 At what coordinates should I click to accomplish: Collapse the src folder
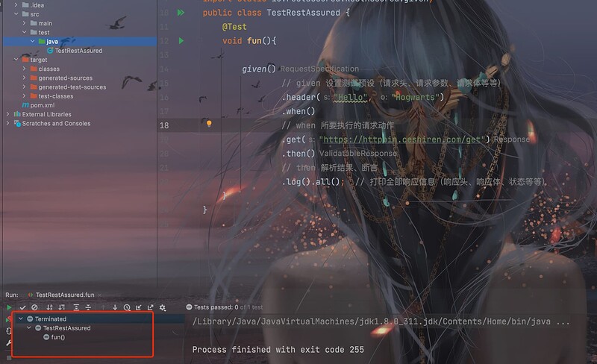point(16,14)
